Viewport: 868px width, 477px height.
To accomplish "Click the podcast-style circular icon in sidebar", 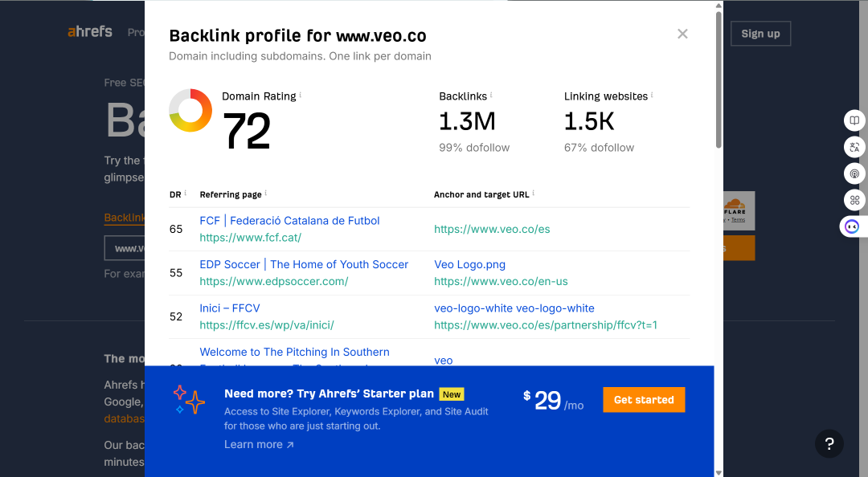I will [x=854, y=173].
